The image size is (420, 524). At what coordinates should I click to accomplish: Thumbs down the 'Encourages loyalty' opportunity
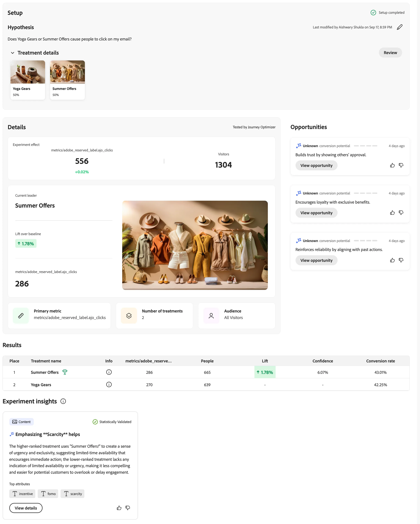pos(401,213)
